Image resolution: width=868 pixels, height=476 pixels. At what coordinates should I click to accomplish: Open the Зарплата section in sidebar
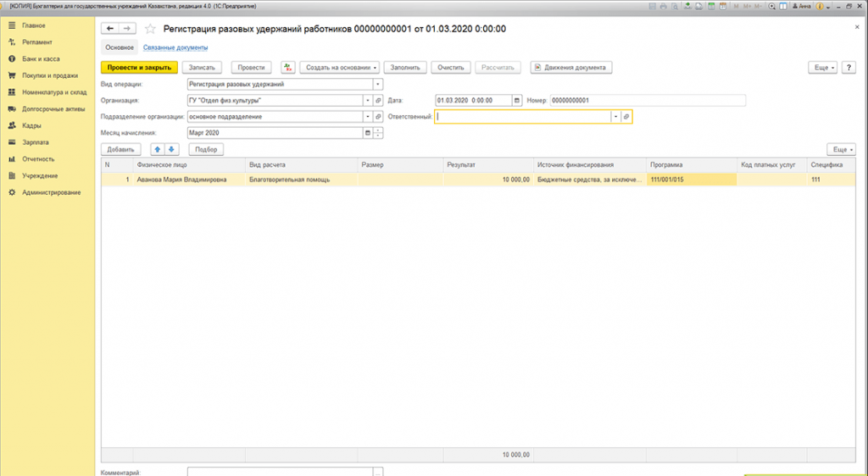[36, 142]
